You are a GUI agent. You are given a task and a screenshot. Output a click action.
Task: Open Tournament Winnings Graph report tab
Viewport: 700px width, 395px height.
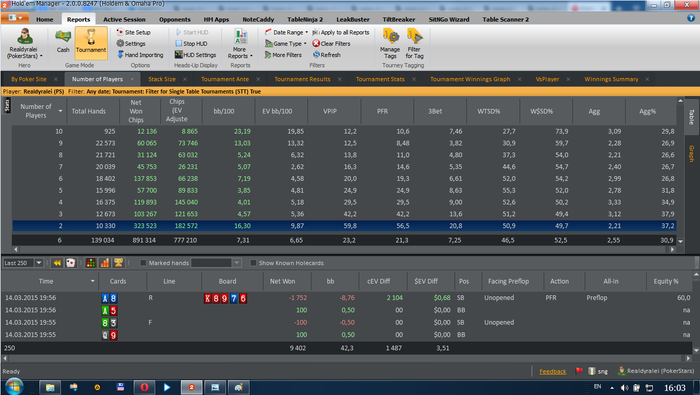click(x=470, y=79)
